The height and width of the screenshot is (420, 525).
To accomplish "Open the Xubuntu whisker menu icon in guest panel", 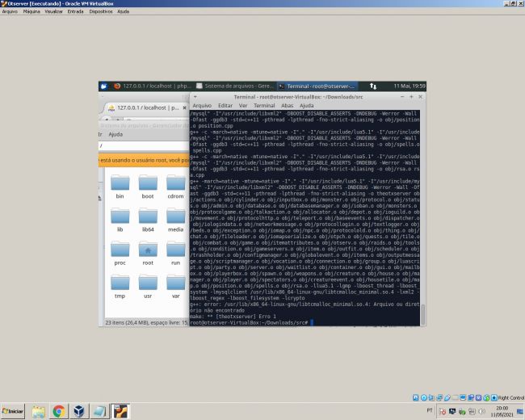I will [104, 86].
